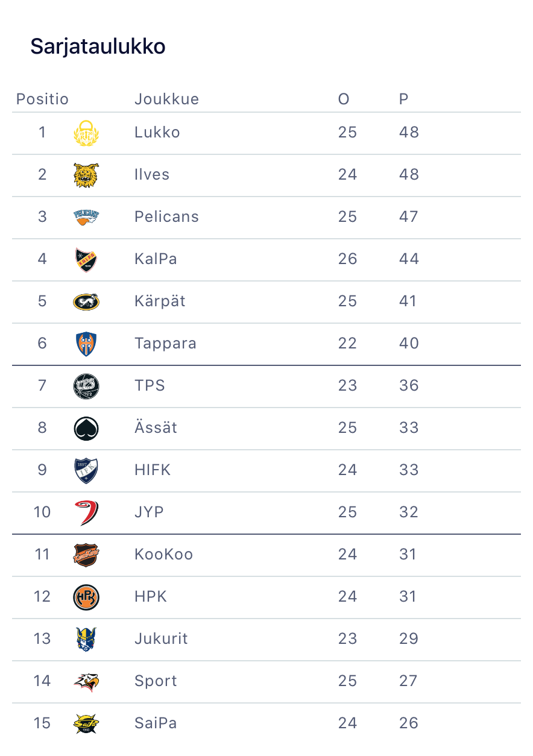Click the TPS round logo
533x756 pixels.
pos(86,386)
